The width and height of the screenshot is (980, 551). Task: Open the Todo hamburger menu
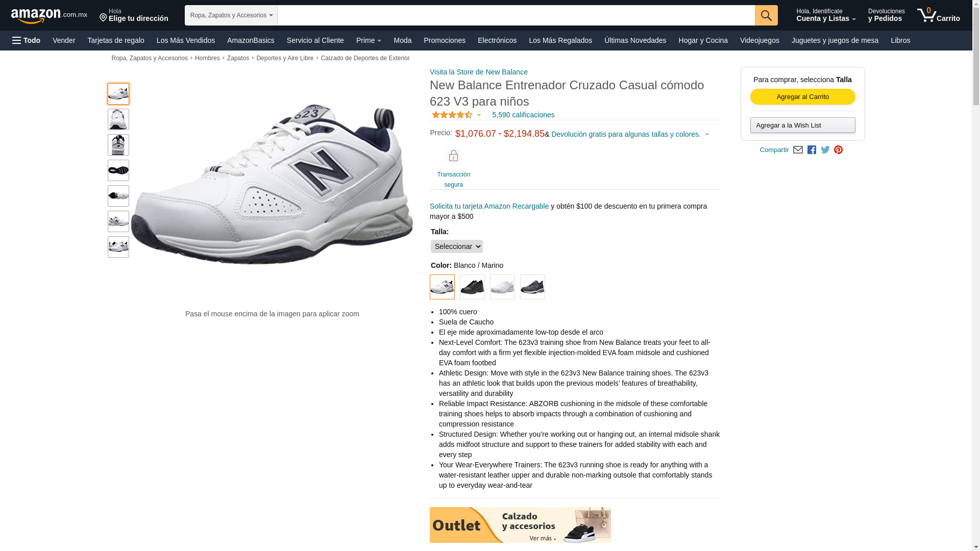27,40
